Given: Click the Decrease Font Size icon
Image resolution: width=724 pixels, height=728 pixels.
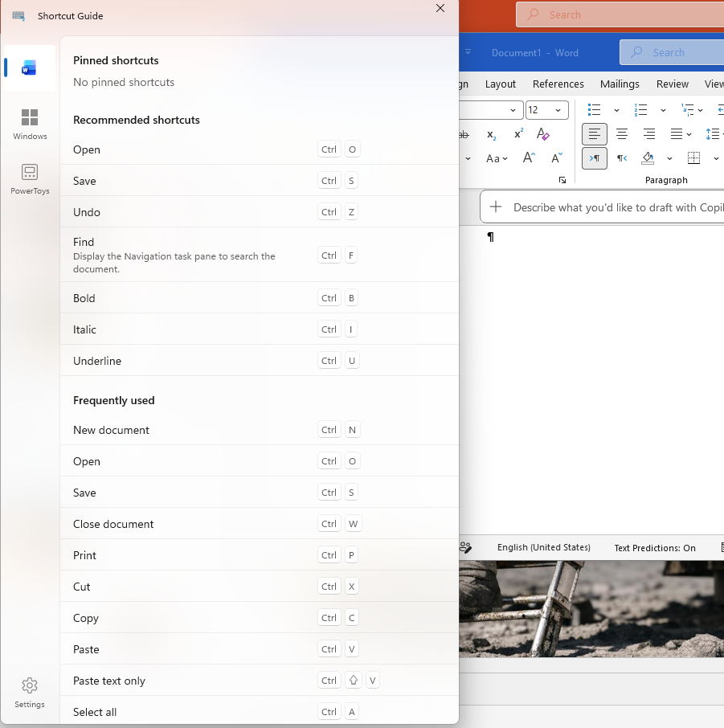Looking at the screenshot, I should [556, 157].
